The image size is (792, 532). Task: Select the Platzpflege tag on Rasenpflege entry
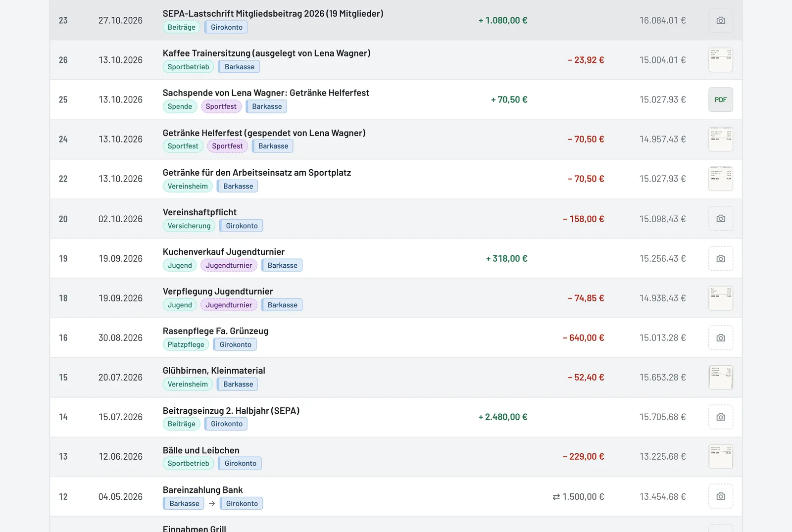coord(186,344)
